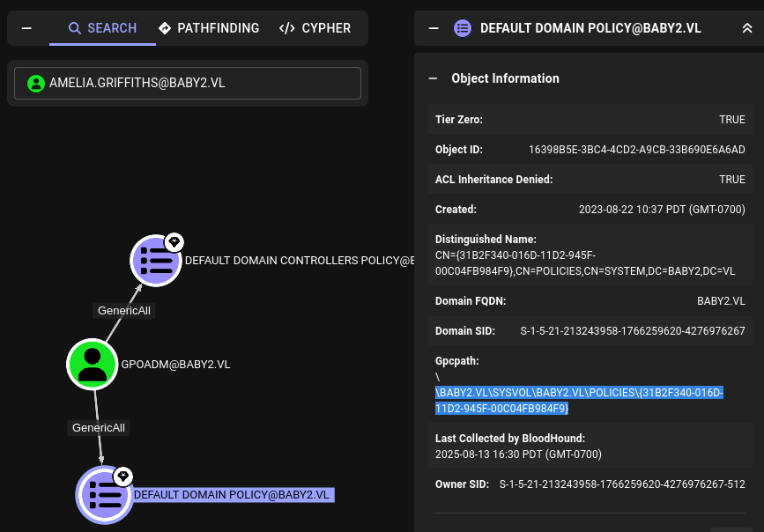Select the SEARCH magnifier icon
The image size is (764, 532).
(75, 27)
